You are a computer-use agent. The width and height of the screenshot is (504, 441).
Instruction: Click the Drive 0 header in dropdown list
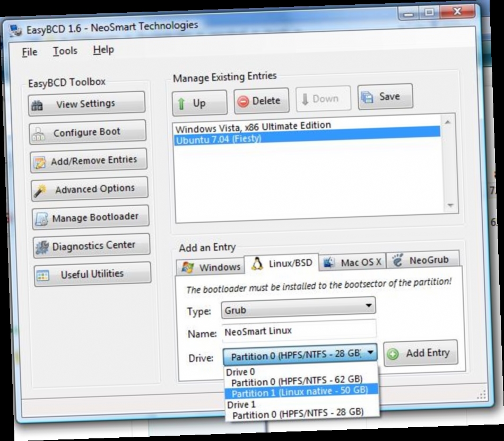tap(240, 372)
